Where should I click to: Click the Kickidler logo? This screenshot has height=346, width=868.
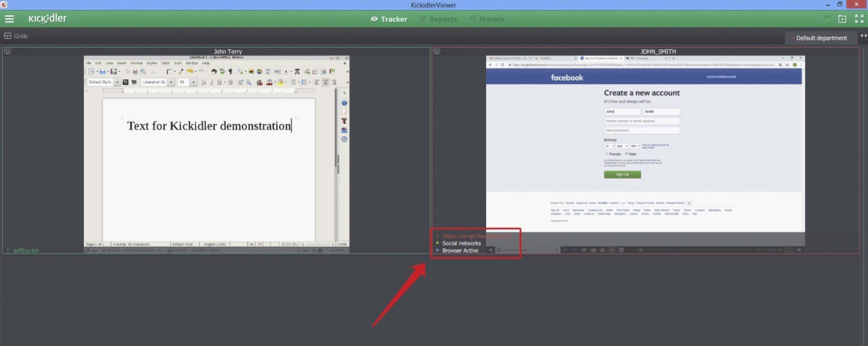click(x=48, y=19)
